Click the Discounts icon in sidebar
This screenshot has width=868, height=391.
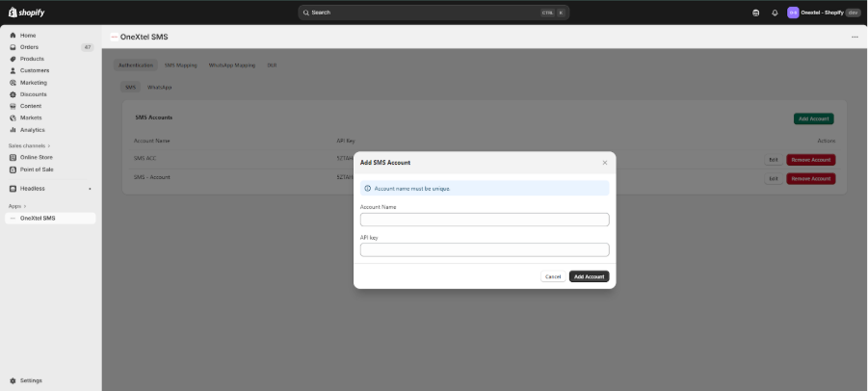click(13, 94)
